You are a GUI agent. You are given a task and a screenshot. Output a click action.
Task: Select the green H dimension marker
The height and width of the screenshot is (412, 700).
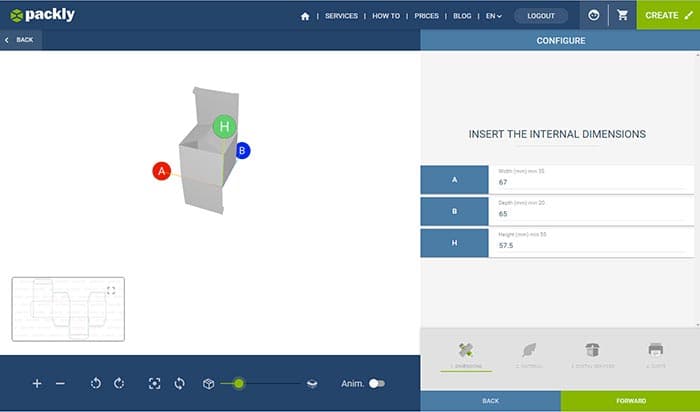(x=225, y=126)
